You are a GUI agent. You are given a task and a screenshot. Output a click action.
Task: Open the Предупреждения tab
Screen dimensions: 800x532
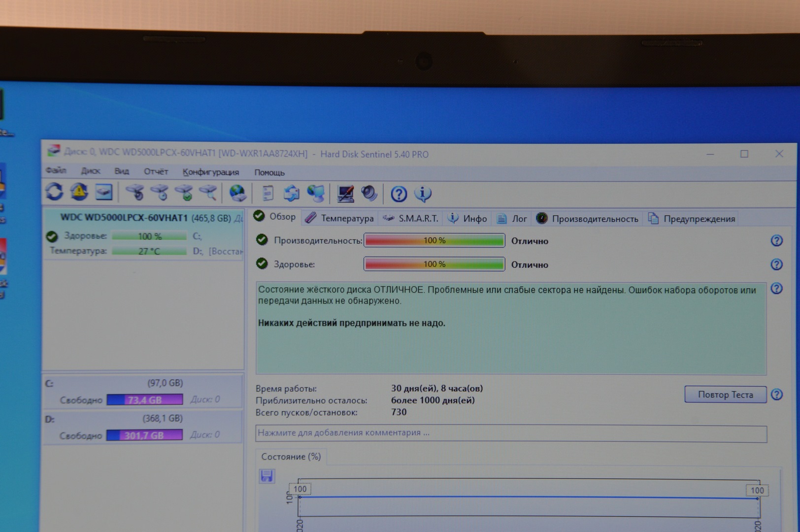pos(692,219)
